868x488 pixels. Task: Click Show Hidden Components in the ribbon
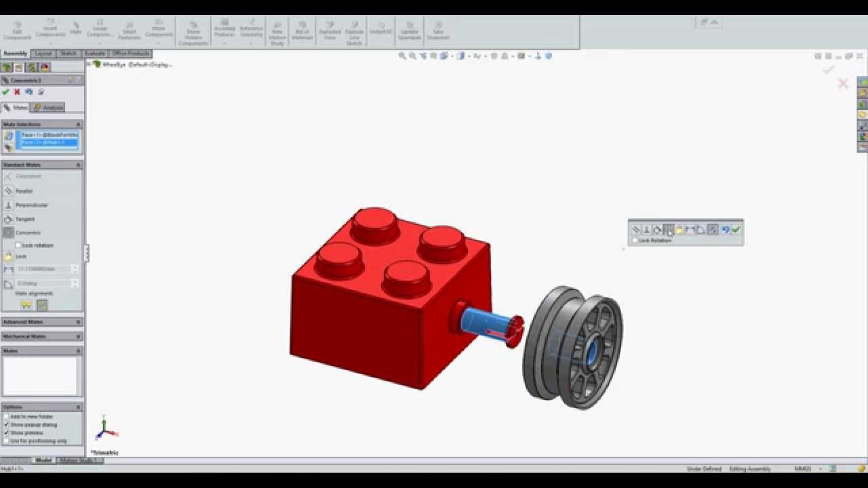click(x=193, y=34)
